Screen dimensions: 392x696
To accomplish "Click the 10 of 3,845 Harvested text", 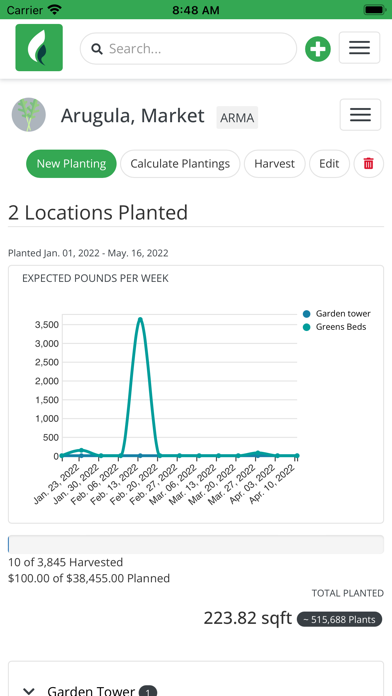I will (66, 562).
